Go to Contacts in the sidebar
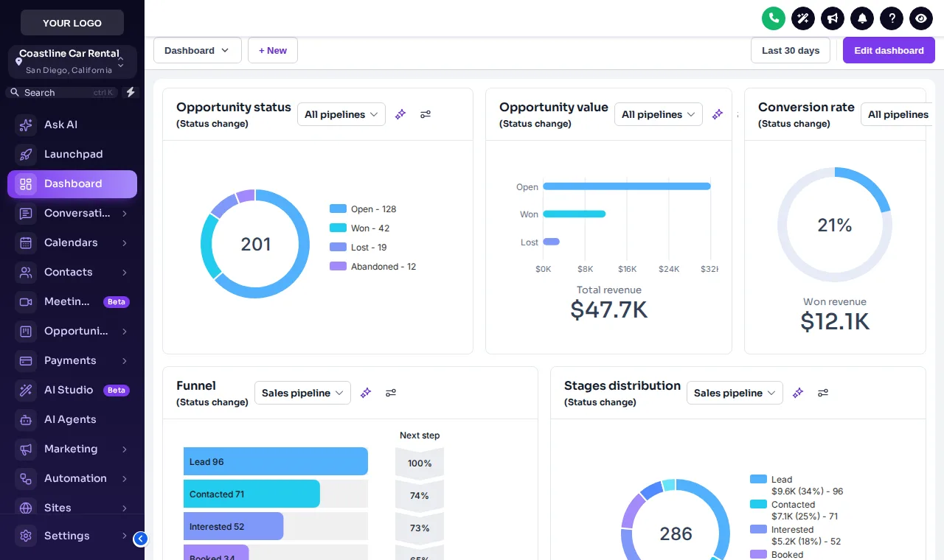The width and height of the screenshot is (944, 560). coord(72,272)
